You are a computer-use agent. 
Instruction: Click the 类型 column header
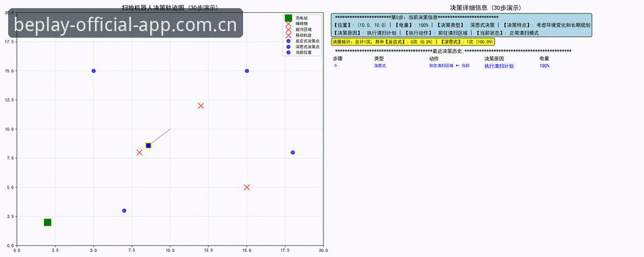click(379, 59)
